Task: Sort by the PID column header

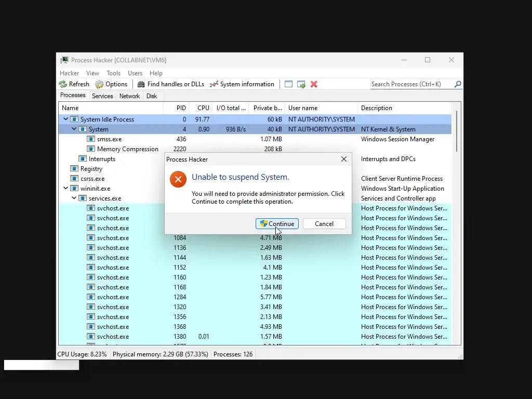Action: point(176,108)
